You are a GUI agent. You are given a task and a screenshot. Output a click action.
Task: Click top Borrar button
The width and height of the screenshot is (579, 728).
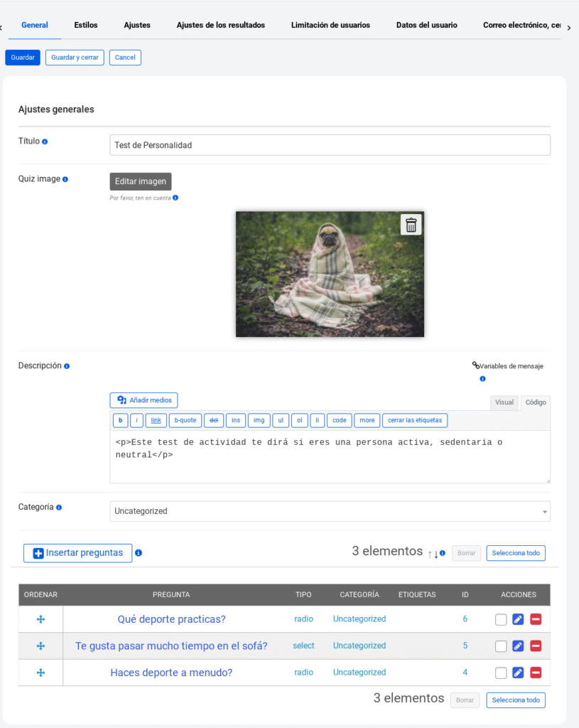[x=466, y=553]
